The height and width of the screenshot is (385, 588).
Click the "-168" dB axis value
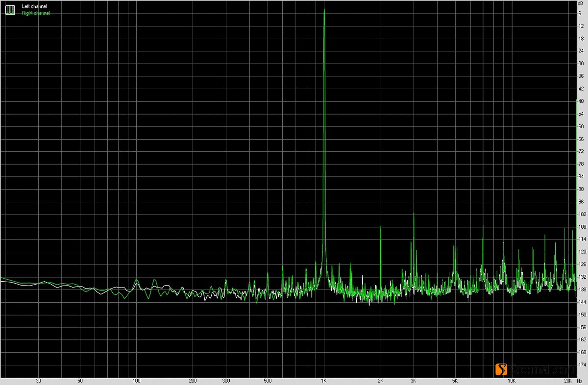(x=582, y=353)
